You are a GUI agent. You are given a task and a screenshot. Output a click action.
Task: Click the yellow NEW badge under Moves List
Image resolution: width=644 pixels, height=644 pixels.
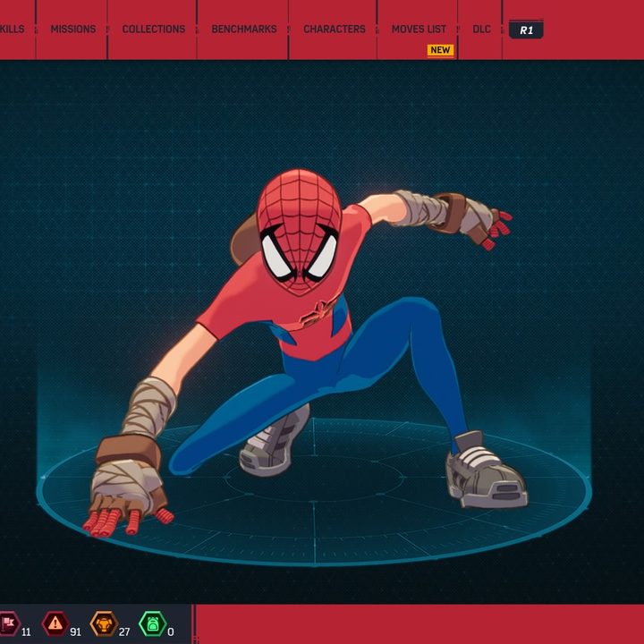pyautogui.click(x=440, y=50)
